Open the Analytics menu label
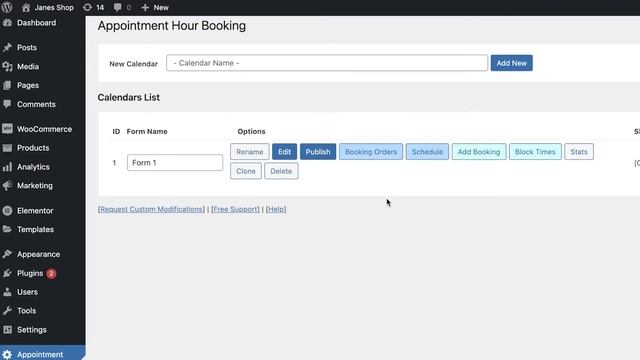Viewport: 640px width, 360px height. pyautogui.click(x=33, y=167)
